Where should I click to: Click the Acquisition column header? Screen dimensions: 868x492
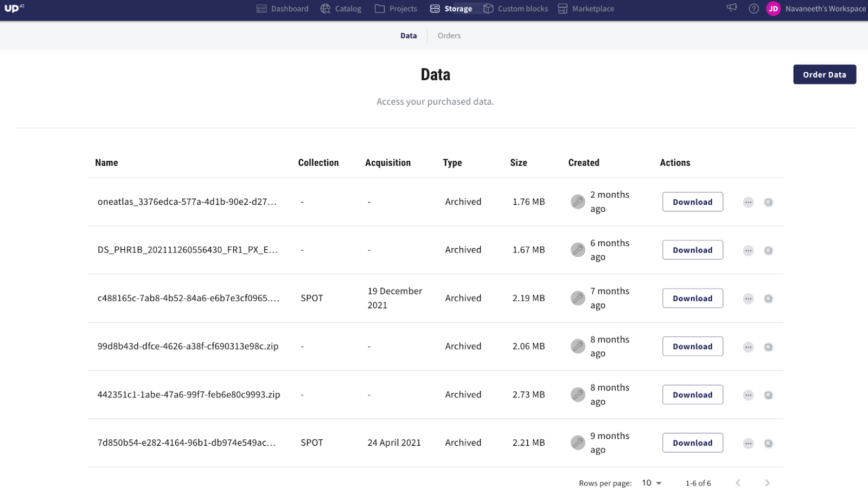[388, 162]
